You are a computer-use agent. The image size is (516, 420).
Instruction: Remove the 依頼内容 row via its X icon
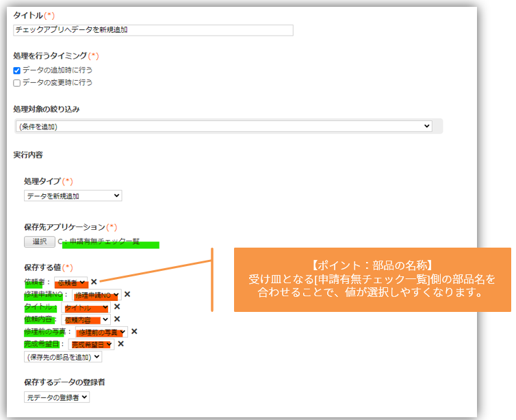pyautogui.click(x=117, y=319)
